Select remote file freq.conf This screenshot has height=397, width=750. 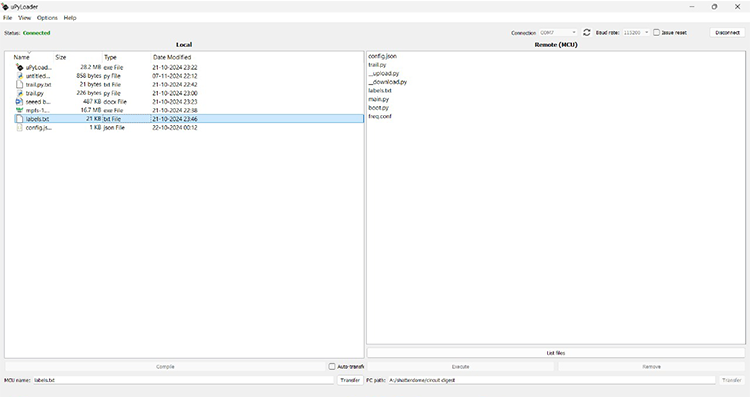coord(380,116)
